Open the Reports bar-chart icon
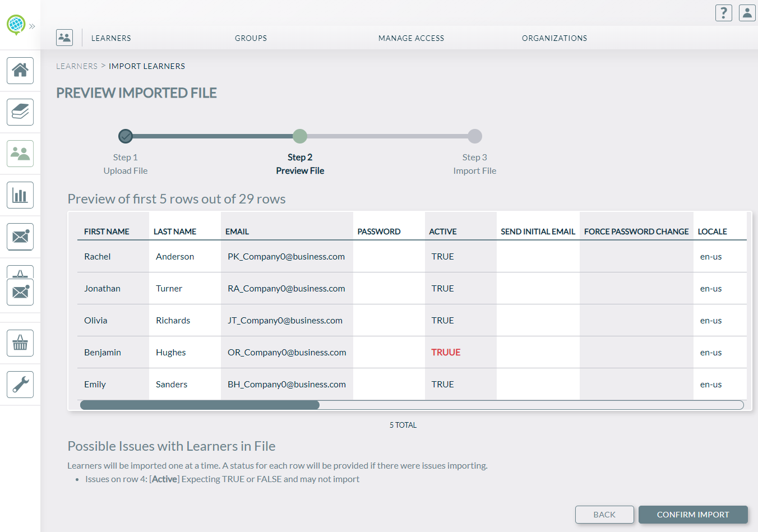Viewport: 758px width, 532px height. [x=20, y=195]
